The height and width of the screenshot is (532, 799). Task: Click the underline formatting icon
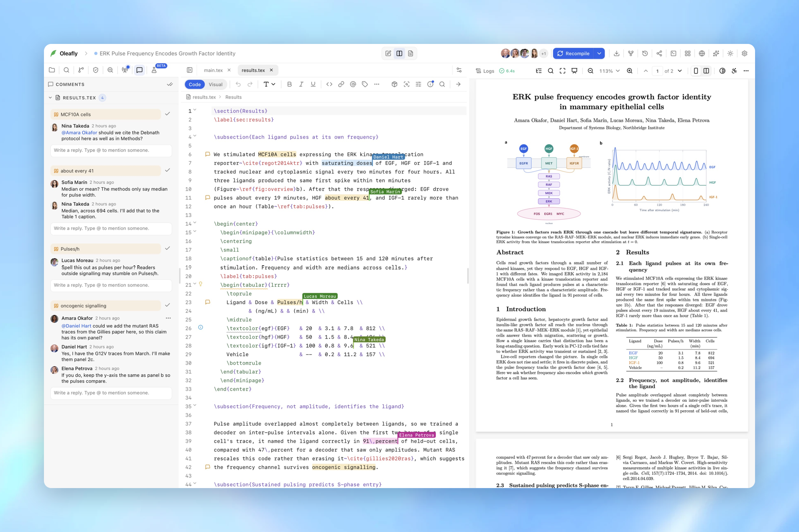313,84
